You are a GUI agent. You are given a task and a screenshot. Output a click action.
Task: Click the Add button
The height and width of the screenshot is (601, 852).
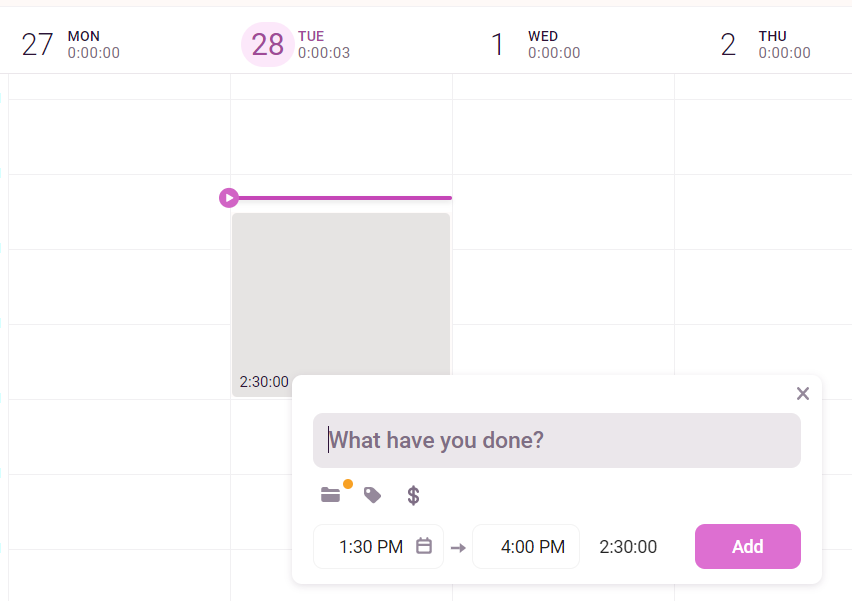[748, 546]
